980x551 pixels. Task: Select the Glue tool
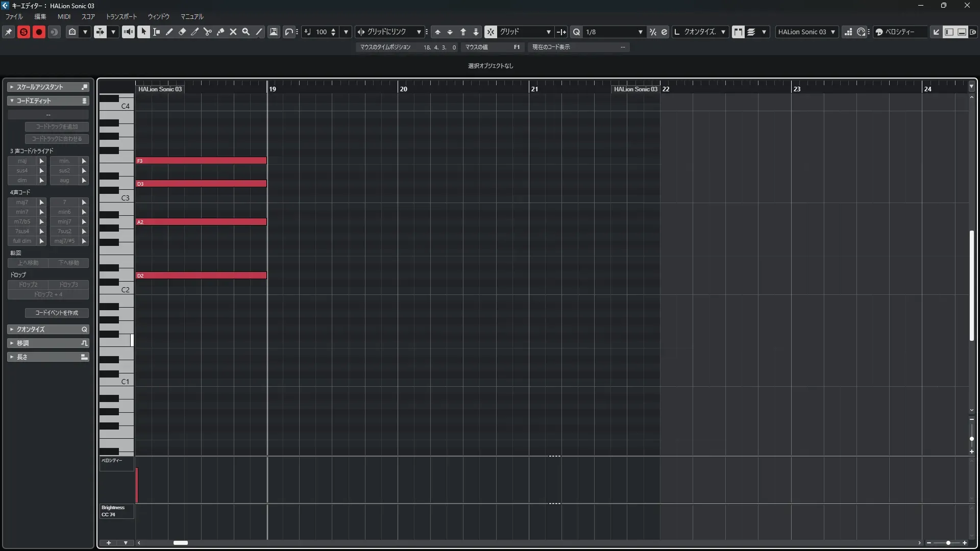(x=220, y=32)
